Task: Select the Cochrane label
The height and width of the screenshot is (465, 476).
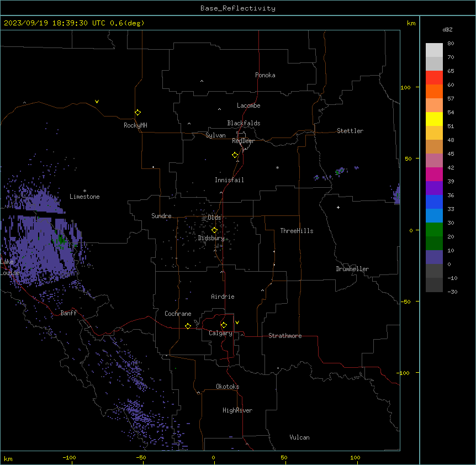Action: point(178,314)
